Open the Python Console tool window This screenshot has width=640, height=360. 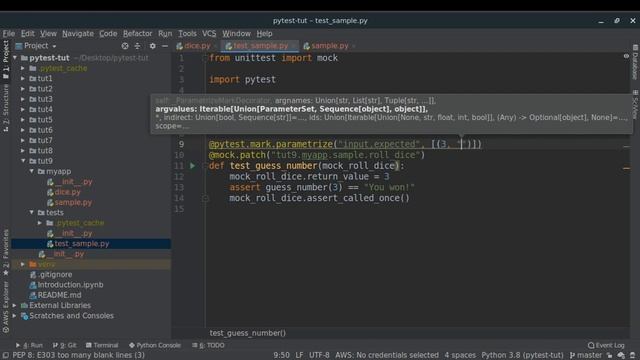click(x=155, y=345)
